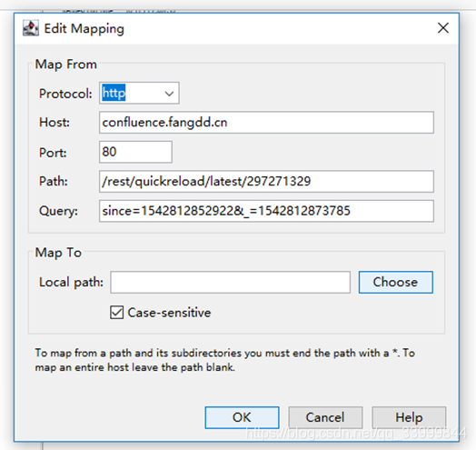Open the Protocol dropdown
Image resolution: width=476 pixels, height=450 pixels.
pos(139,93)
